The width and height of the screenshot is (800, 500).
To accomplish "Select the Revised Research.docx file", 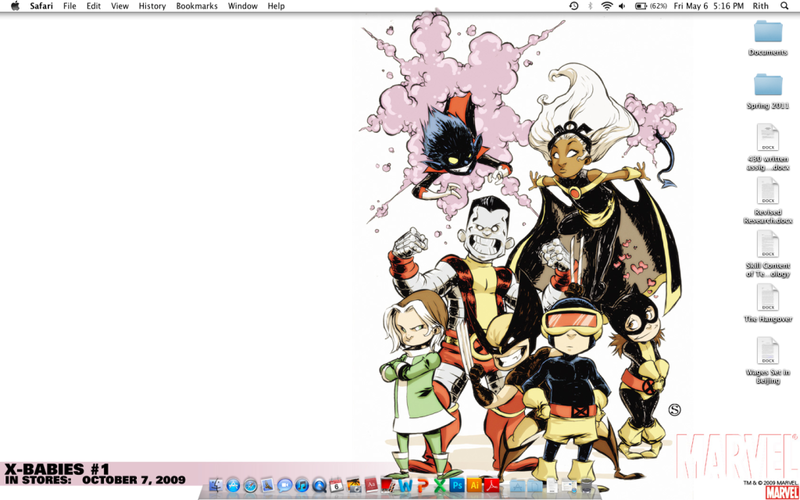I will click(x=768, y=201).
